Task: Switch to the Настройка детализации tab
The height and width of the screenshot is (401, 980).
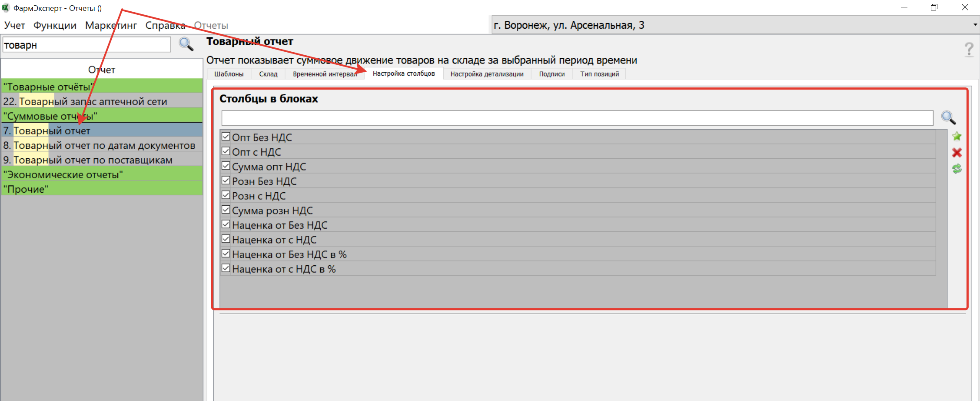Action: point(487,74)
